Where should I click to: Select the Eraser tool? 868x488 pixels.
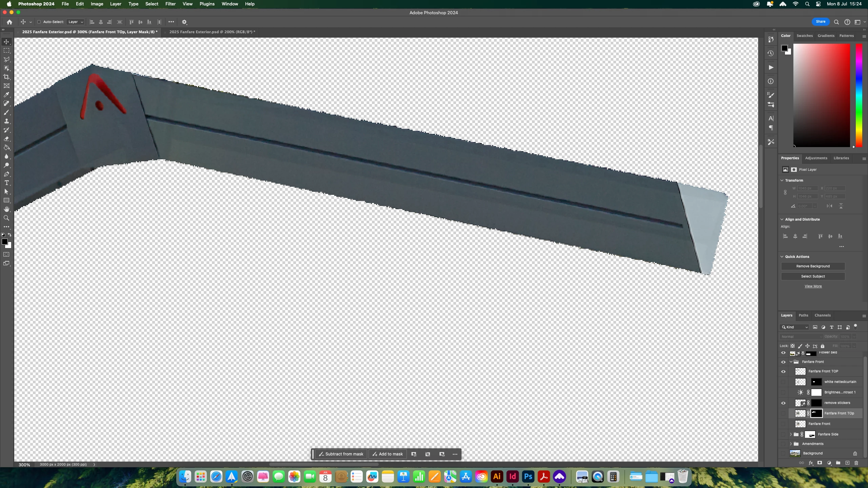(6, 139)
